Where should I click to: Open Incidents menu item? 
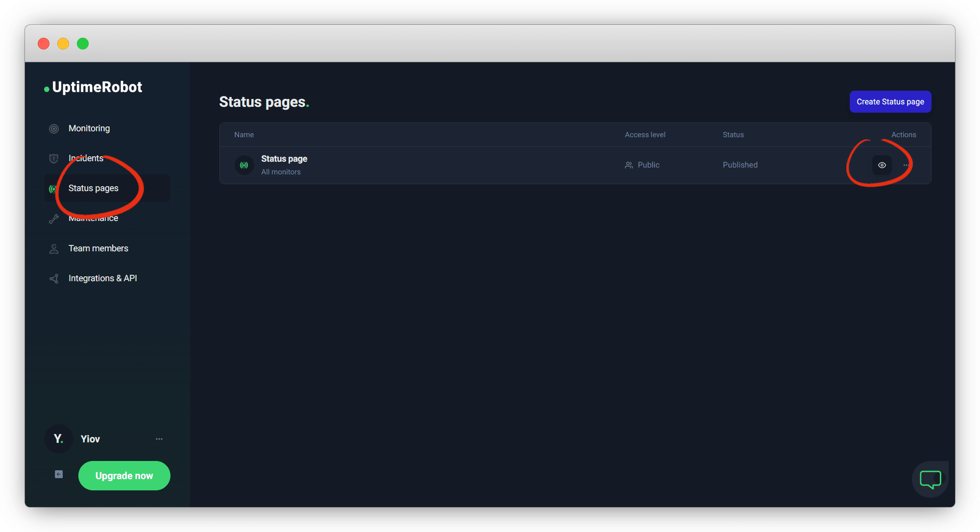point(86,158)
